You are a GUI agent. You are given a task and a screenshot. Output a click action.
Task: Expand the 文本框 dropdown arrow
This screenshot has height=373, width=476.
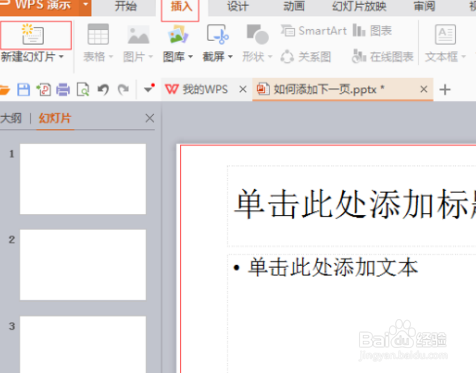pos(464,57)
